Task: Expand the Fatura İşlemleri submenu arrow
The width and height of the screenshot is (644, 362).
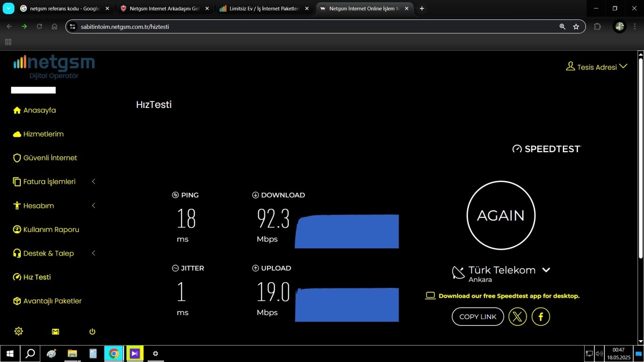Action: tap(93, 181)
